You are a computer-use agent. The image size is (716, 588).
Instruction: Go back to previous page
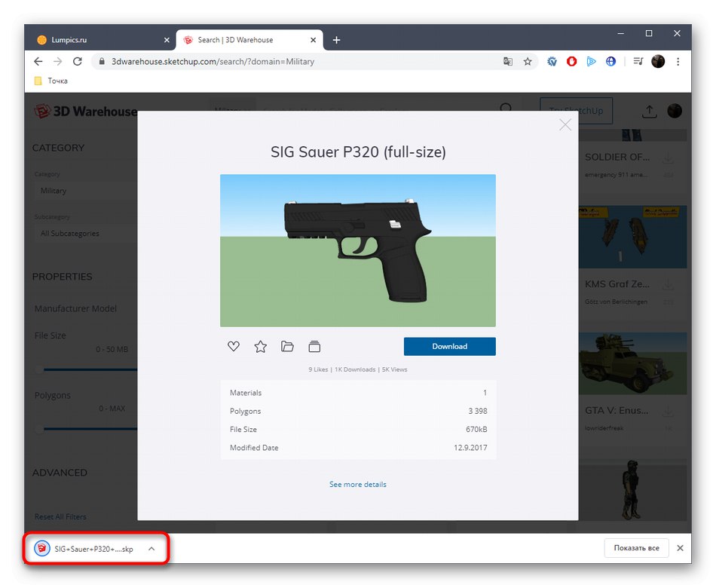(38, 61)
